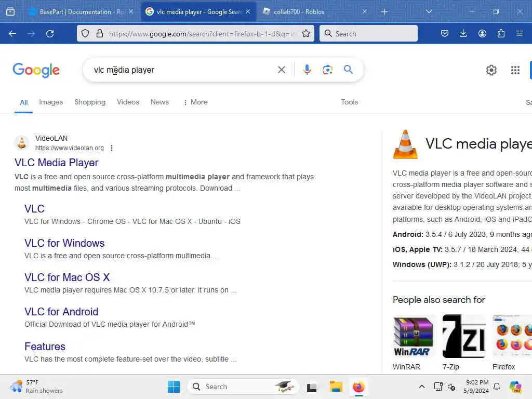Open the VideoLAN result options menu
The width and height of the screenshot is (532, 399).
(112, 148)
